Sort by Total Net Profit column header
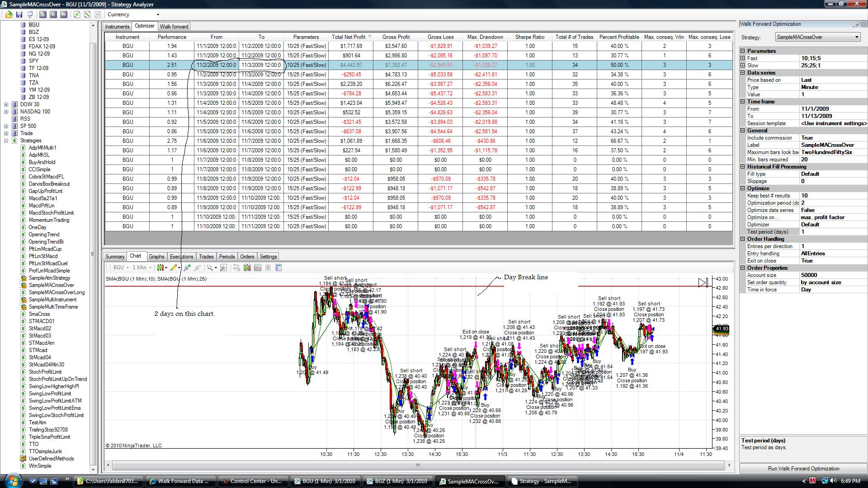 (x=348, y=37)
